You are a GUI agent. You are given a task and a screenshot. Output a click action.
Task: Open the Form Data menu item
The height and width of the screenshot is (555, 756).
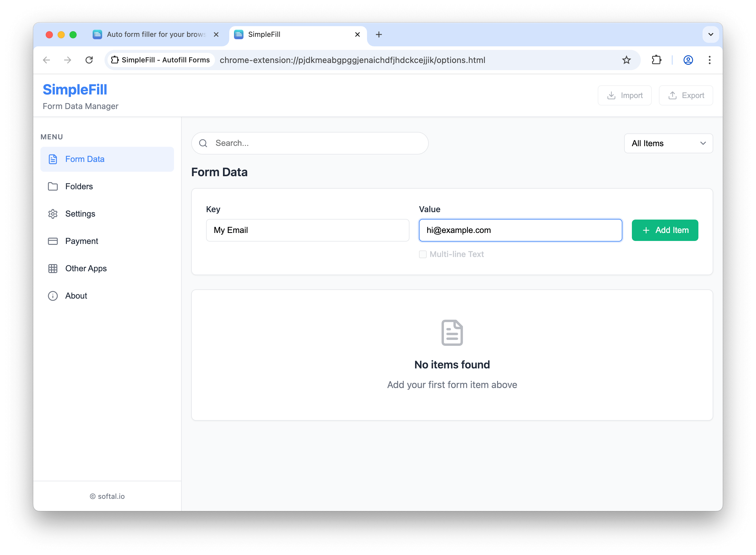click(107, 159)
